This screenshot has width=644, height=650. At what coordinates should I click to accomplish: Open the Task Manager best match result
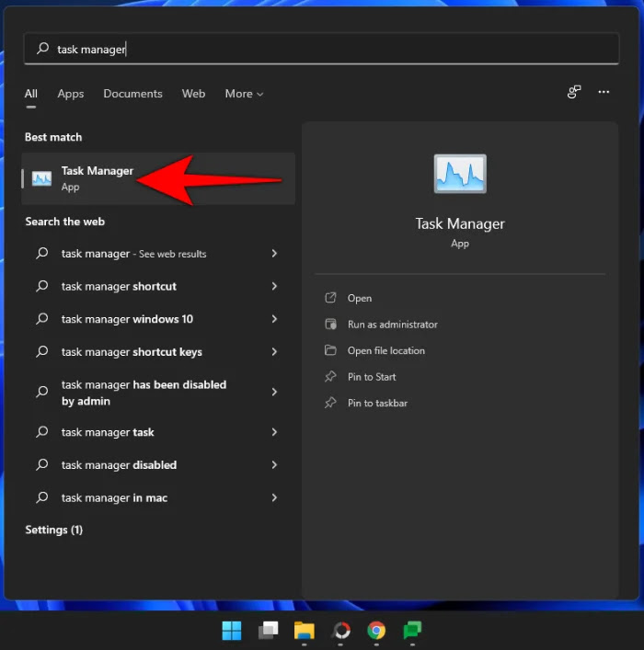point(158,178)
